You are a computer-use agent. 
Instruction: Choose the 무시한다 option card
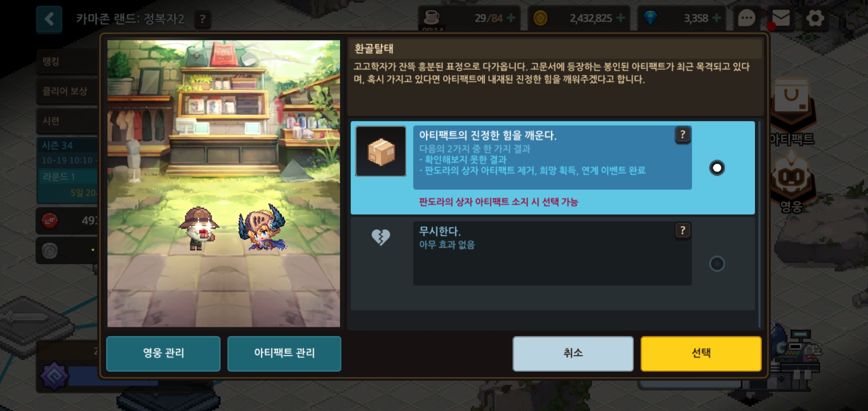[x=552, y=263]
